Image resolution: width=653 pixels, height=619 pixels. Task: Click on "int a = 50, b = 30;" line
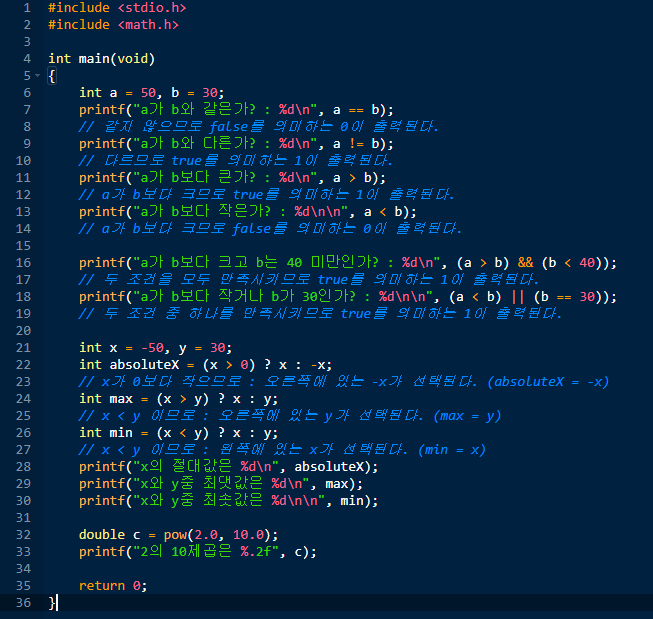[x=152, y=92]
